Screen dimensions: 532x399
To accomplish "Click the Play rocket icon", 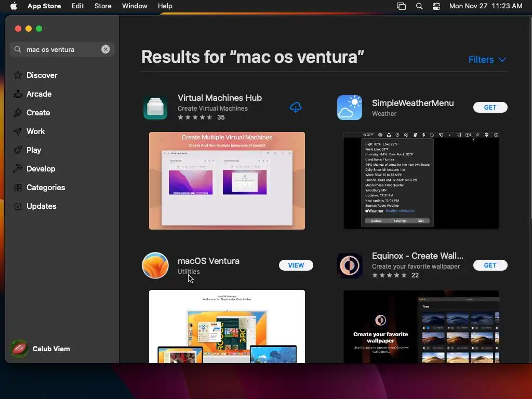I will 18,150.
